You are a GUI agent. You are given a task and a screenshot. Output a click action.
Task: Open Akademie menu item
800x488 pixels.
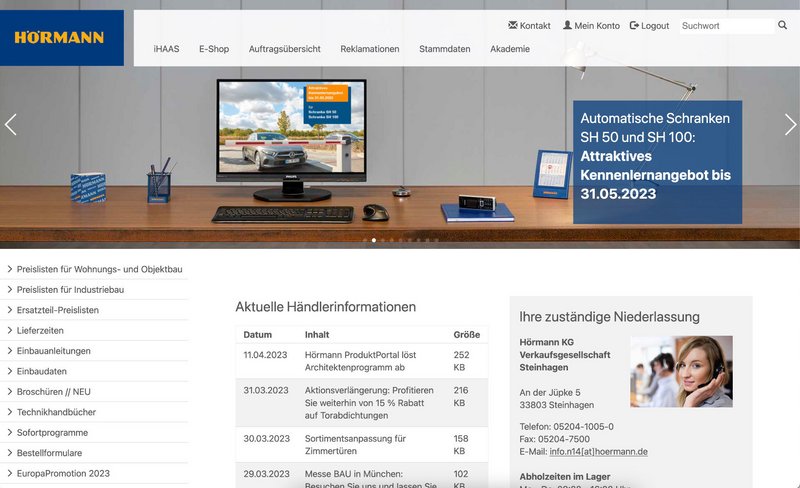coord(510,49)
